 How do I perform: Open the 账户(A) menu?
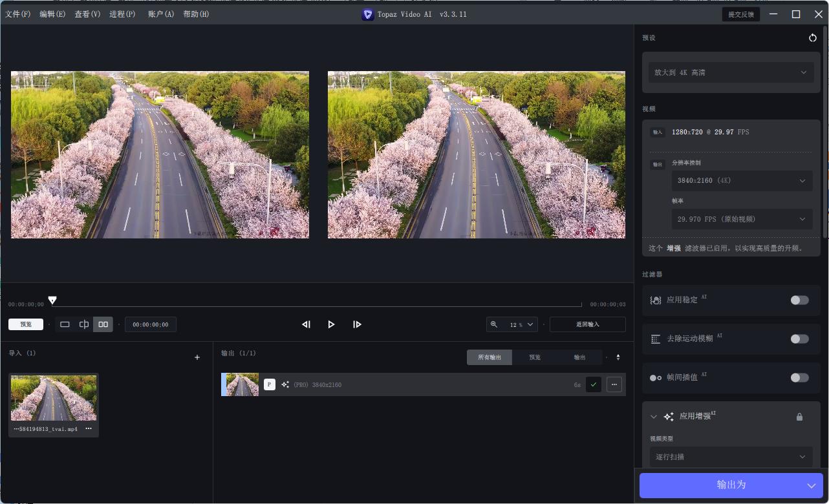point(161,14)
